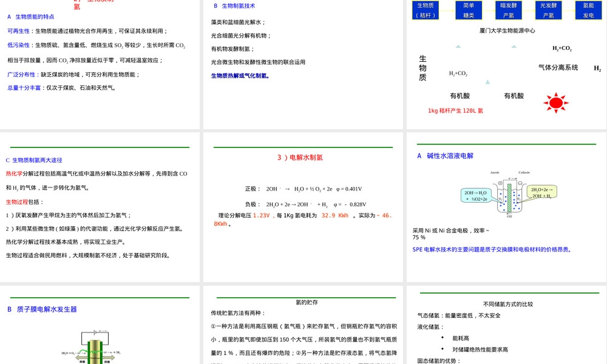The width and height of the screenshot is (607, 364).
Task: Click the blue term 广泛分布性
Action: 21,75
